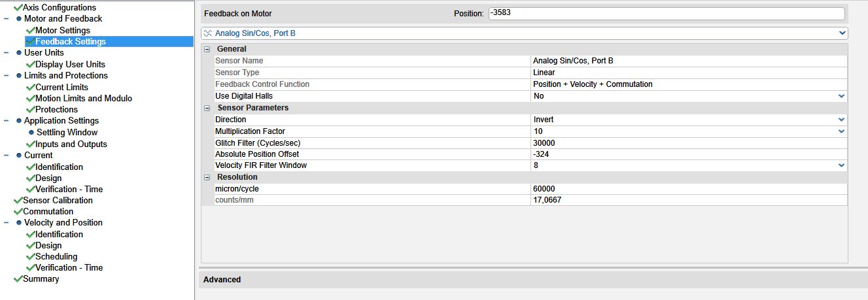Open Motion Limits and Modulo page
The image size is (868, 300).
tap(83, 98)
